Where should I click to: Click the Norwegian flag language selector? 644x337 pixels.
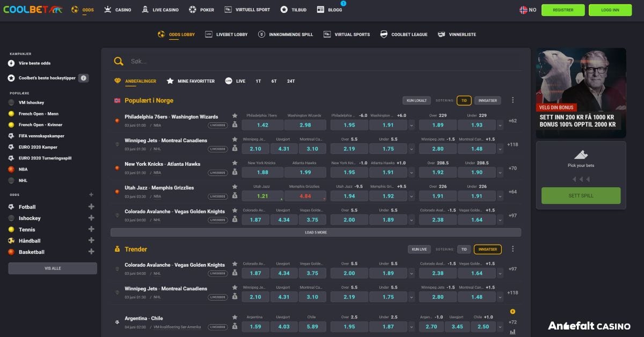coord(528,10)
